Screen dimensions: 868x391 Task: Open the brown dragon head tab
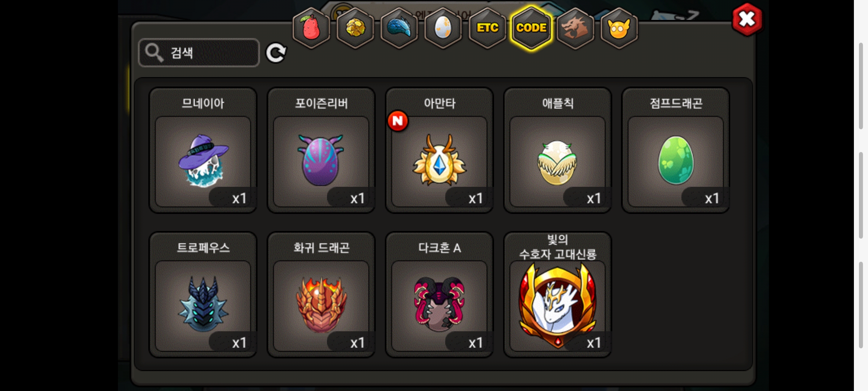tap(575, 28)
